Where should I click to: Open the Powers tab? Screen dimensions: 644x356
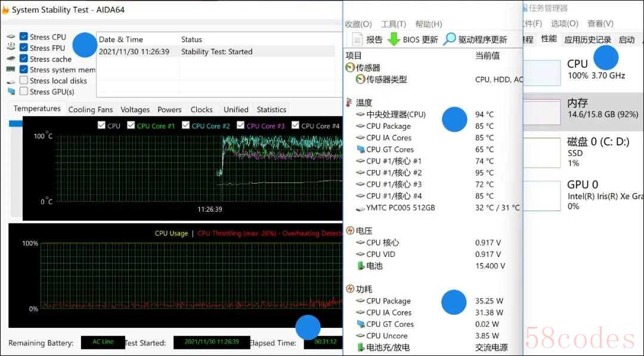[169, 110]
